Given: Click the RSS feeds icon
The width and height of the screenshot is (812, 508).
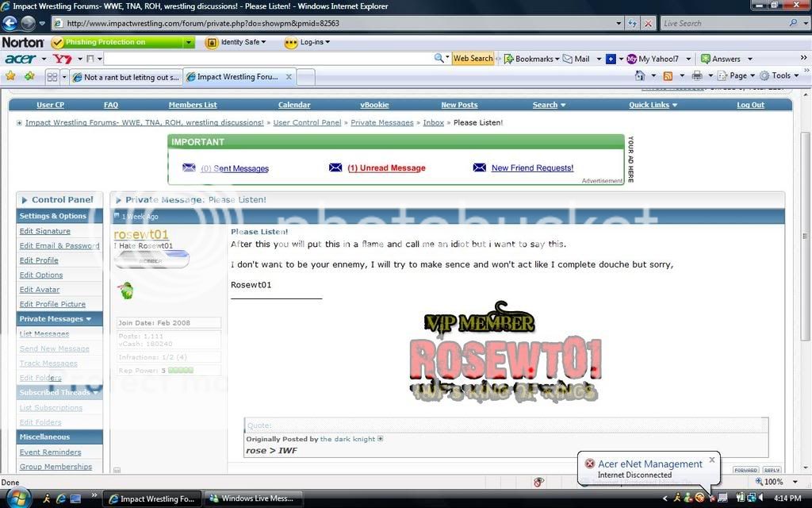Looking at the screenshot, I should tap(668, 75).
